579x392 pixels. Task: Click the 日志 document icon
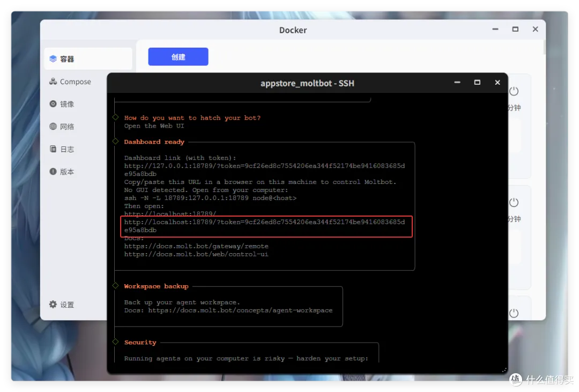click(x=53, y=149)
